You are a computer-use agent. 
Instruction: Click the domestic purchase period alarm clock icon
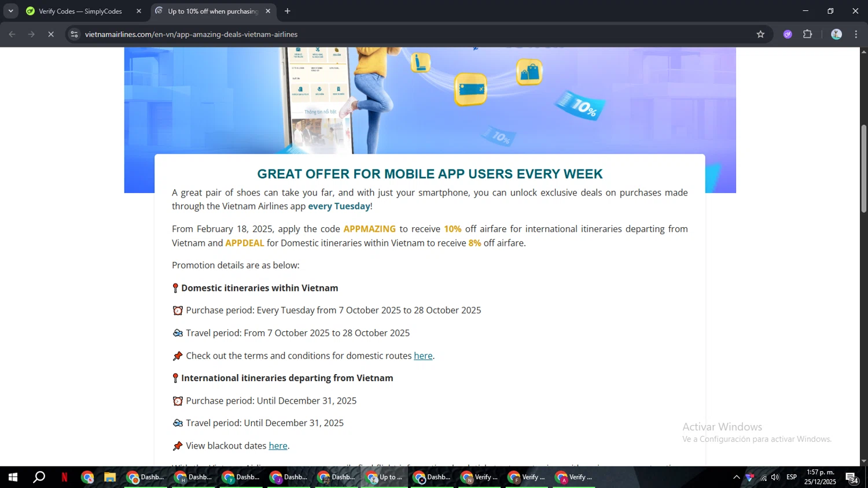[x=178, y=310]
